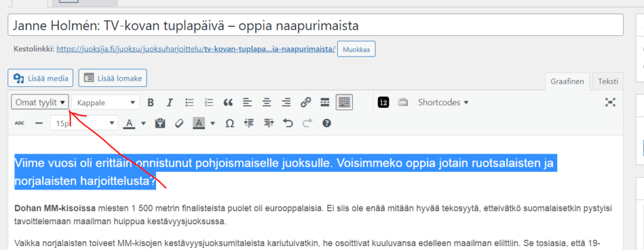Image resolution: width=644 pixels, height=250 pixels.
Task: Undo the last change
Action: [288, 123]
